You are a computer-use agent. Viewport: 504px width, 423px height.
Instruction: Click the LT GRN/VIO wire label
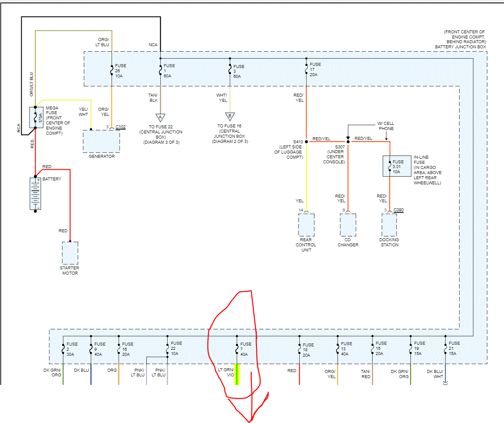click(226, 373)
